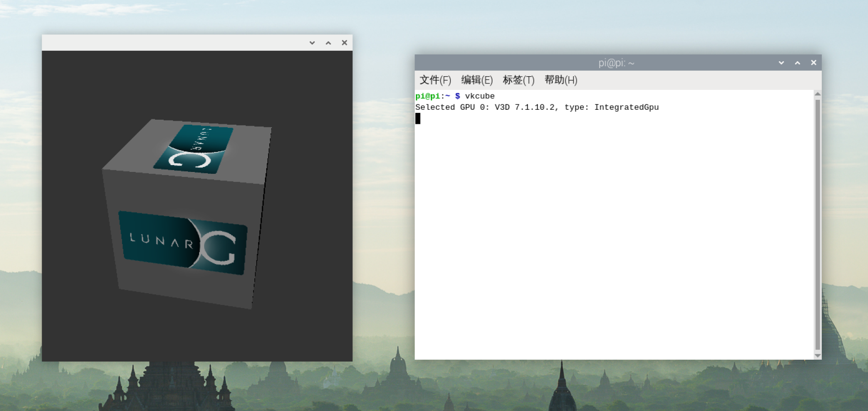
Task: Click the LunarG logo on cube's top face
Action: pyautogui.click(x=194, y=149)
